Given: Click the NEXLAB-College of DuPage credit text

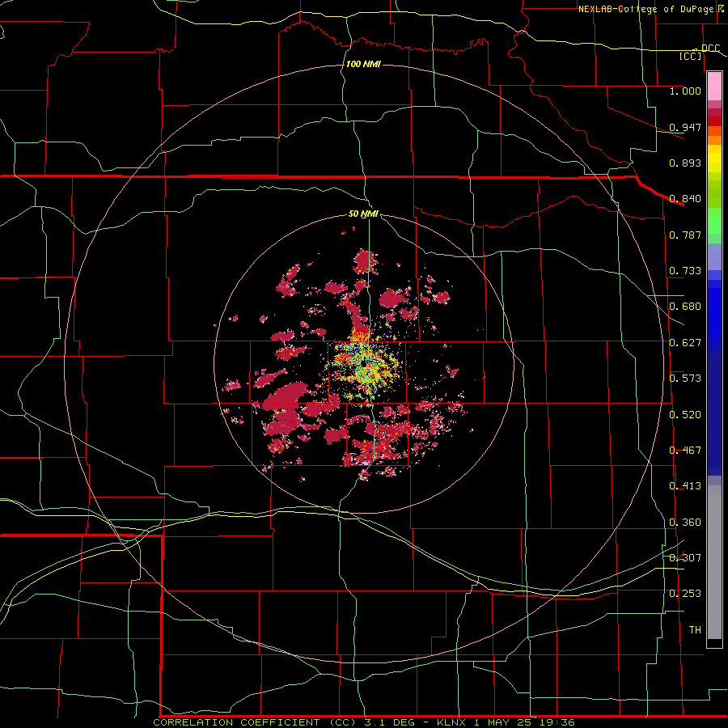Looking at the screenshot, I should coord(648,9).
